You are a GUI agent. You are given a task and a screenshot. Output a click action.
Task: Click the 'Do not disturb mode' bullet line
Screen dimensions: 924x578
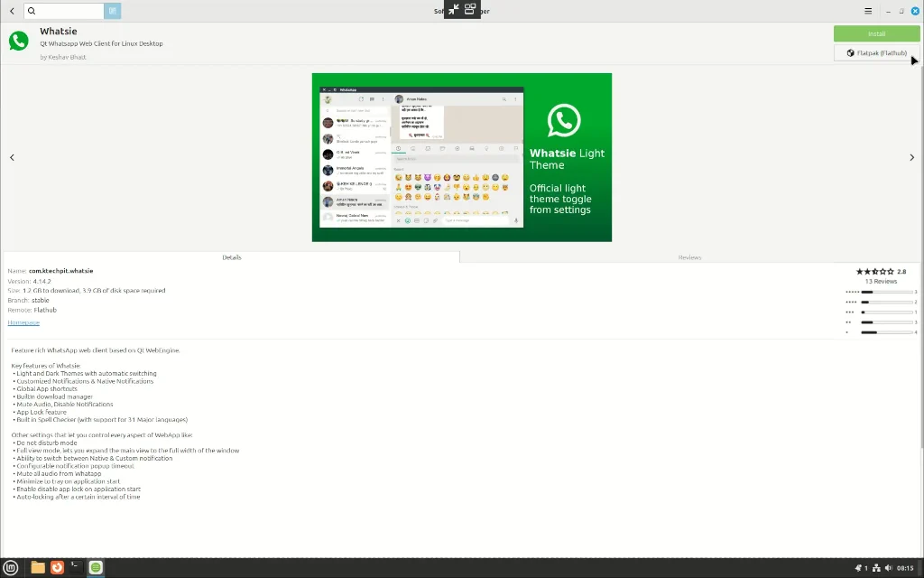(45, 443)
